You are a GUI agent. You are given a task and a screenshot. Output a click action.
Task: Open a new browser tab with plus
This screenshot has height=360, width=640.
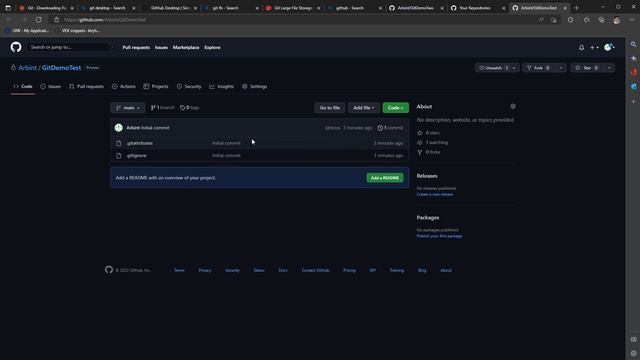tap(576, 8)
